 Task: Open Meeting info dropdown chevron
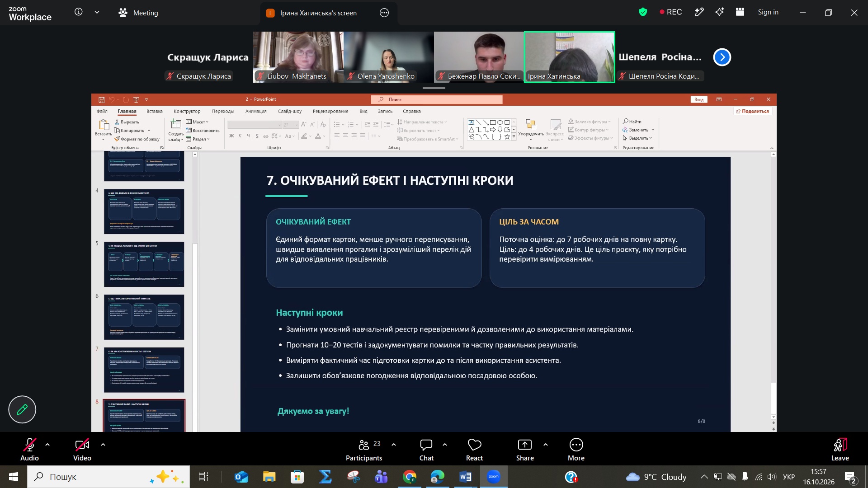97,12
